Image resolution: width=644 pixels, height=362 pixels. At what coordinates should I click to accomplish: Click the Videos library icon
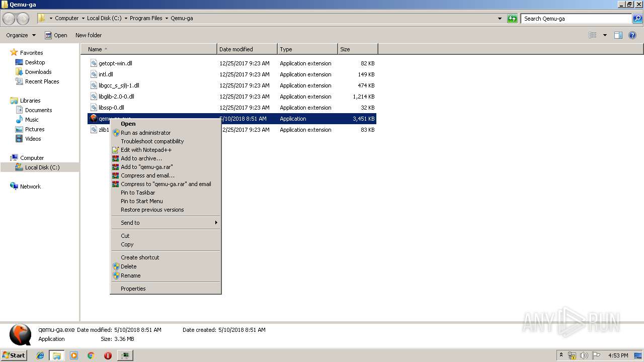[x=19, y=139]
